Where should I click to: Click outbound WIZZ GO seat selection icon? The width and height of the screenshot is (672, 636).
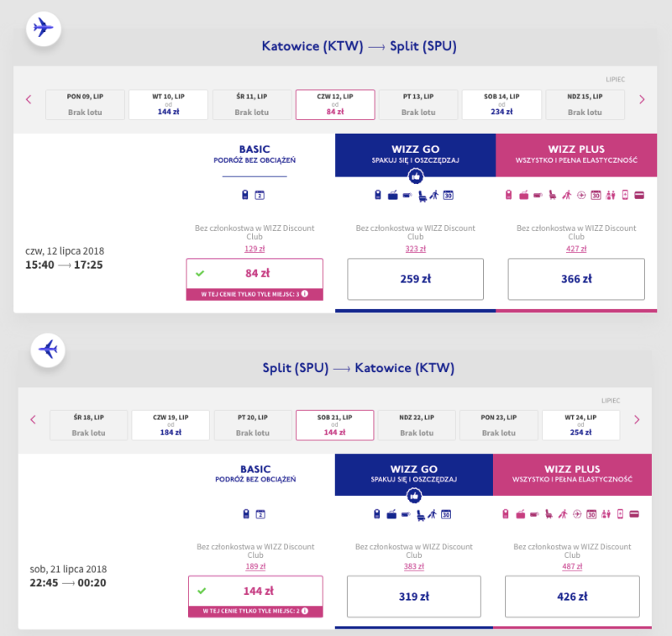tap(423, 196)
